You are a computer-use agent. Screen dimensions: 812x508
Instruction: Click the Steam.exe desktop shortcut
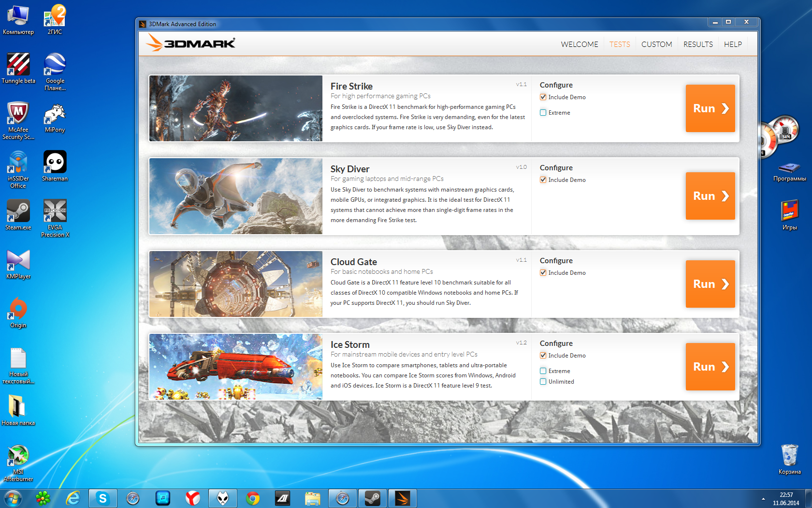18,215
